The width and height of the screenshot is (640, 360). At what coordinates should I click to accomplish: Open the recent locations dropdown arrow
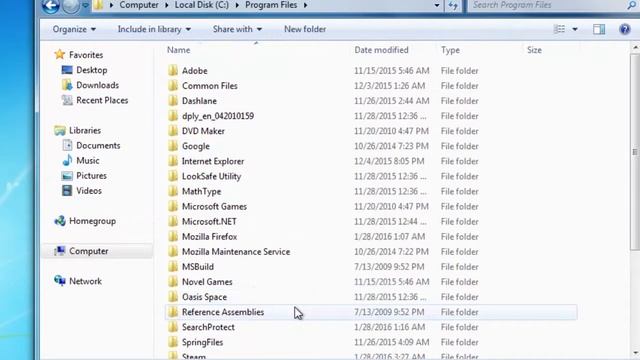tap(85, 5)
